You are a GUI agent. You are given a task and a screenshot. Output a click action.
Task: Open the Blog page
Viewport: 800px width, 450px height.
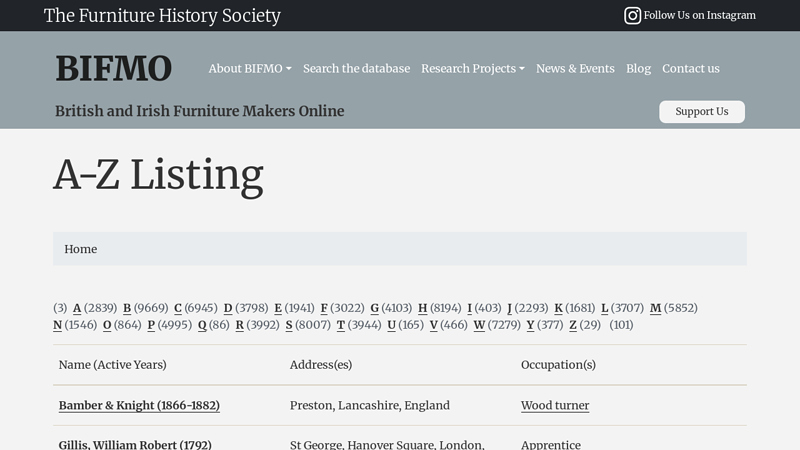[x=638, y=68]
